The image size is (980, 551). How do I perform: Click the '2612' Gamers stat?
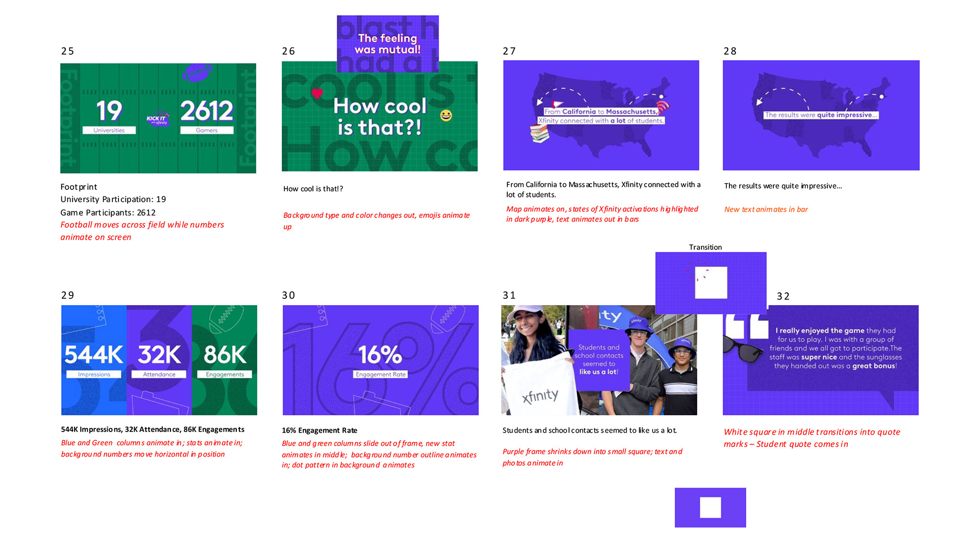point(207,111)
